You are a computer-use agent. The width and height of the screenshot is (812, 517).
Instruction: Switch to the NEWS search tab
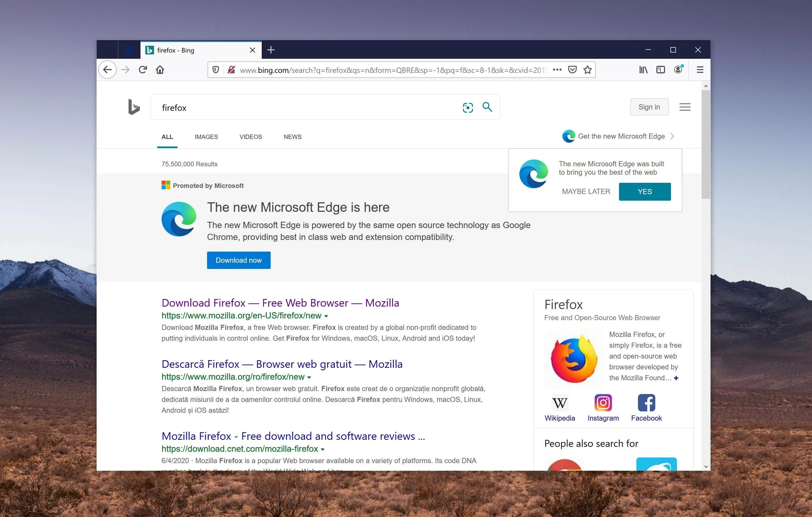(x=292, y=137)
